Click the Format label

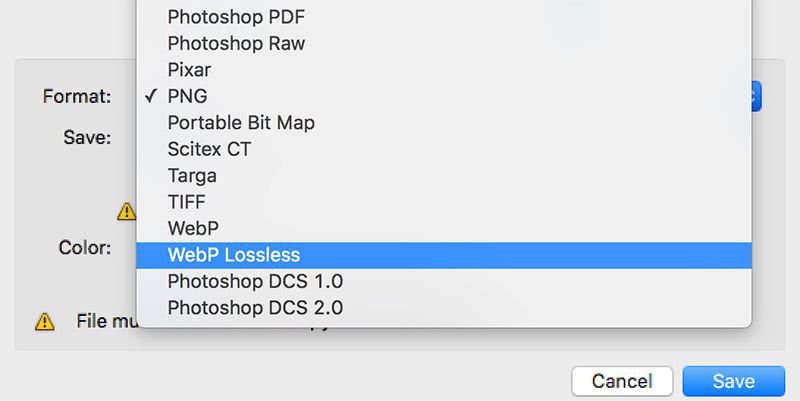(76, 97)
